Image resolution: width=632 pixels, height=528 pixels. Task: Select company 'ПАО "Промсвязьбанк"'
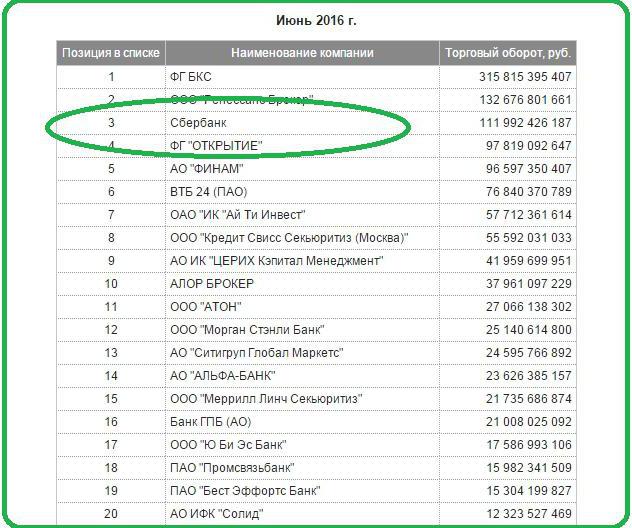click(232, 468)
